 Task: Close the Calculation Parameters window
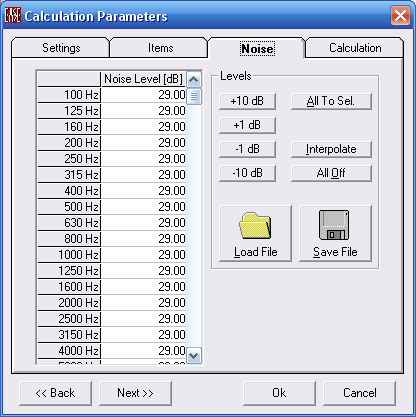400,15
